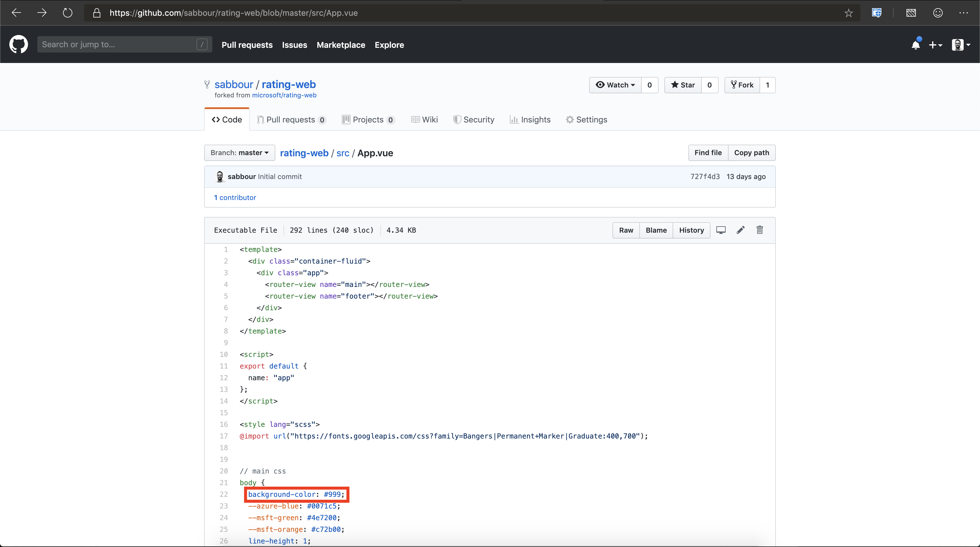Copy the file path with Copy path
Viewport: 980px width, 547px height.
coord(752,152)
